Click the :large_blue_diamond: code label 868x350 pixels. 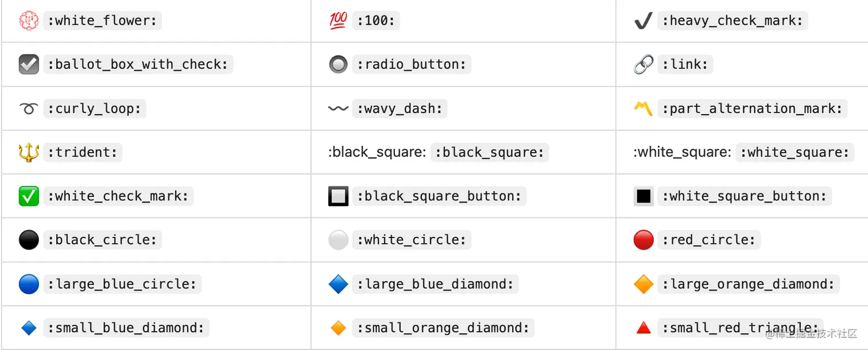coord(435,284)
